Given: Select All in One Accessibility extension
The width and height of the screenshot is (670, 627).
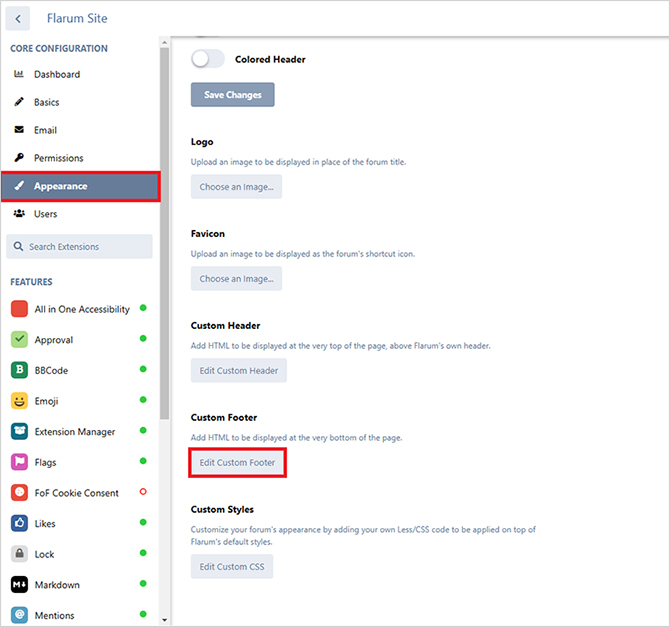Looking at the screenshot, I should 80,309.
